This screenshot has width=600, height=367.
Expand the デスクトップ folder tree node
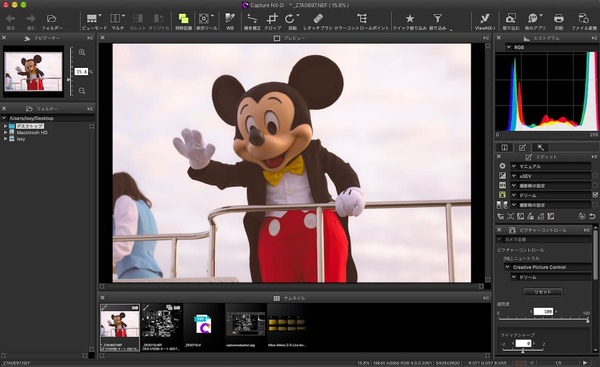point(5,126)
